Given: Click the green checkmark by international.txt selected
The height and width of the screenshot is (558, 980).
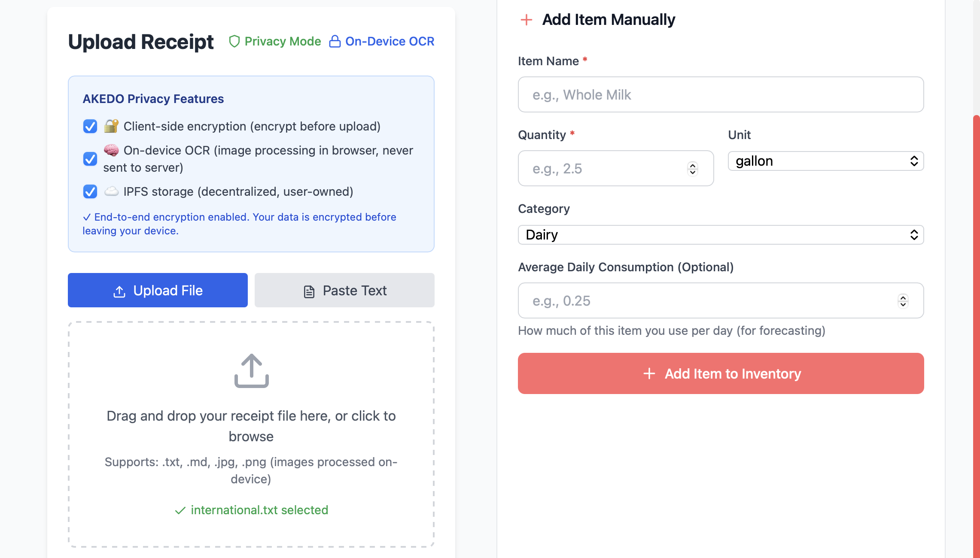Looking at the screenshot, I should tap(180, 510).
